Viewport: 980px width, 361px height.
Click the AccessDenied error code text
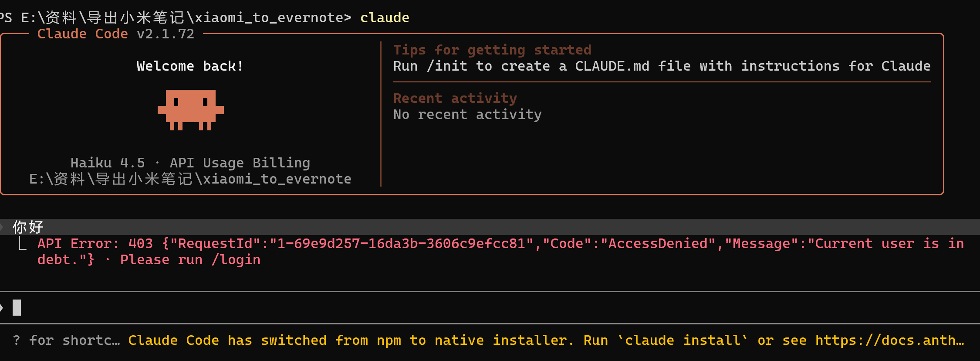658,244
